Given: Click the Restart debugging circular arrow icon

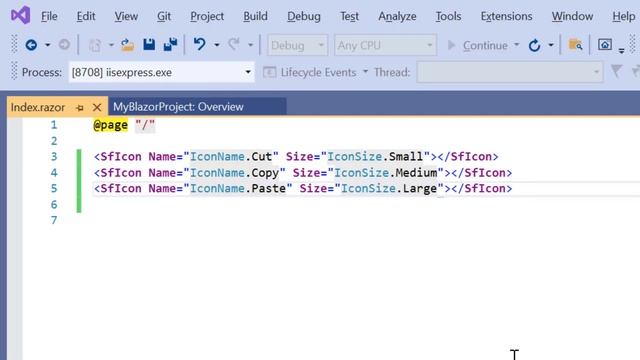Looking at the screenshot, I should 534,45.
